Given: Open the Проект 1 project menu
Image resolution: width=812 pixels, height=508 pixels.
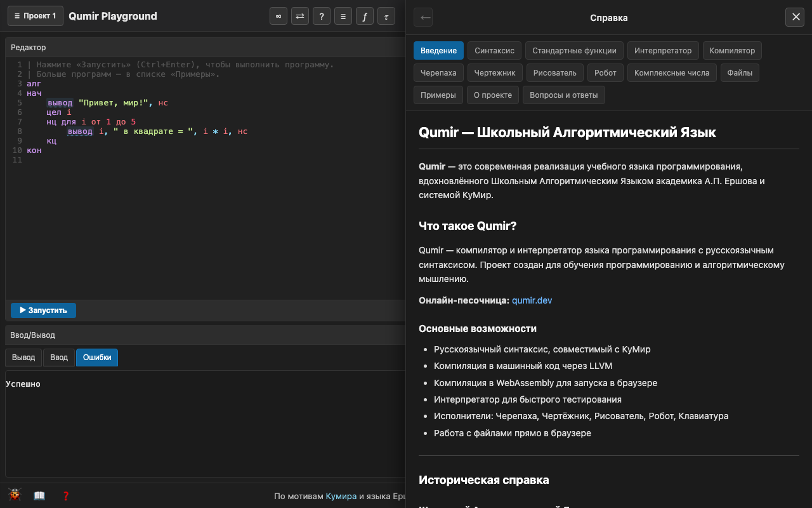Looking at the screenshot, I should click(36, 16).
